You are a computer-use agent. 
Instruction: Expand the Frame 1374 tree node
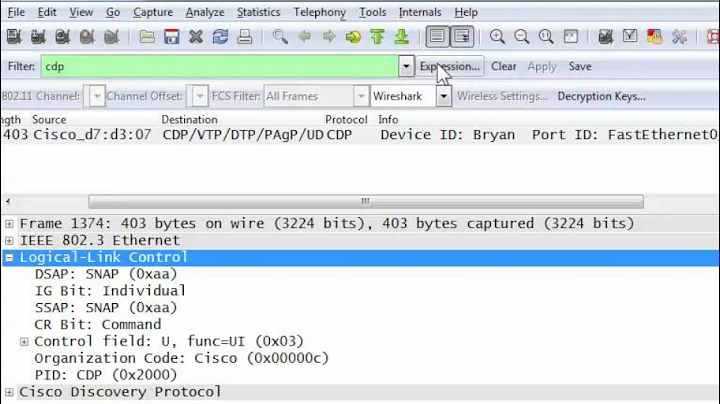coord(9,224)
